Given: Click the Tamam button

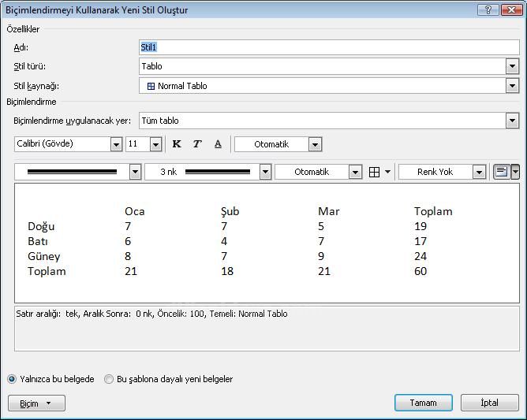Looking at the screenshot, I should 424,403.
